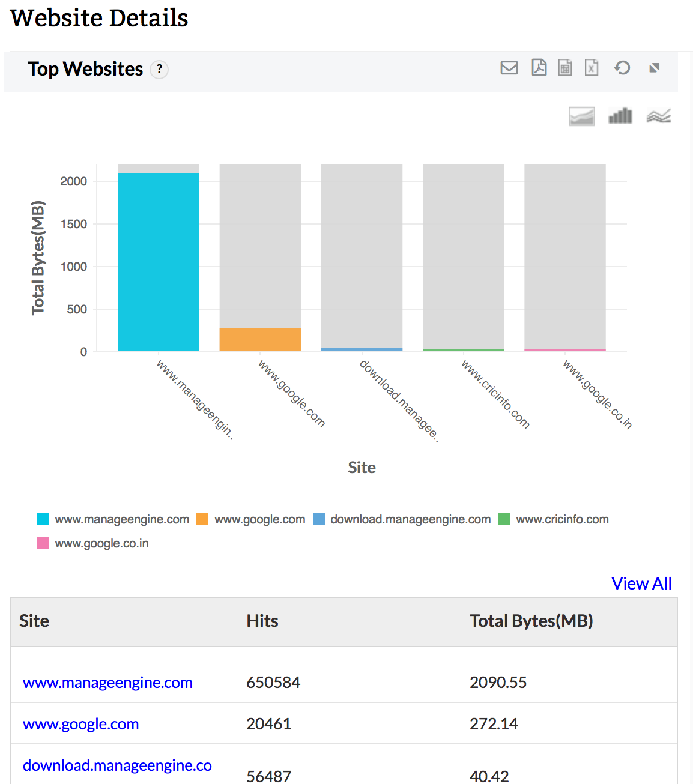The height and width of the screenshot is (784, 693).
Task: Select the www.google.co.in legend color swatch
Action: (43, 543)
